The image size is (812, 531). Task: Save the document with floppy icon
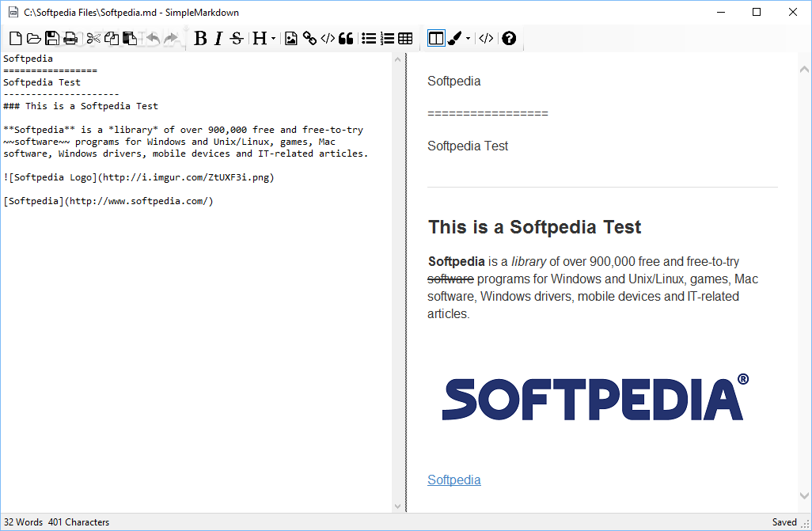point(51,38)
